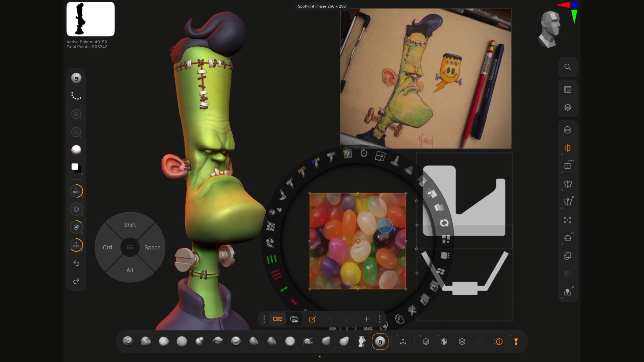Adjust the draw size dial
The image size is (644, 362).
tap(76, 227)
